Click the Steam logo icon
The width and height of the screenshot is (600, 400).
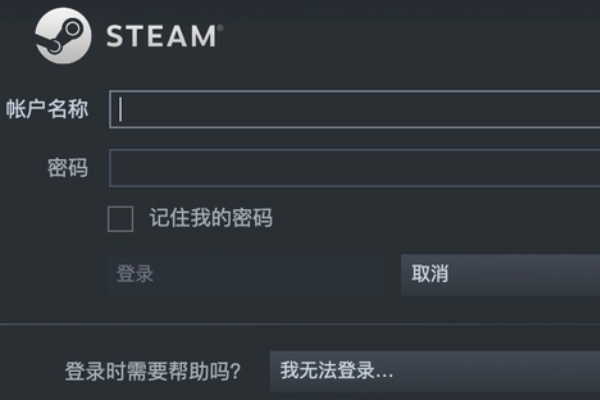(x=62, y=36)
